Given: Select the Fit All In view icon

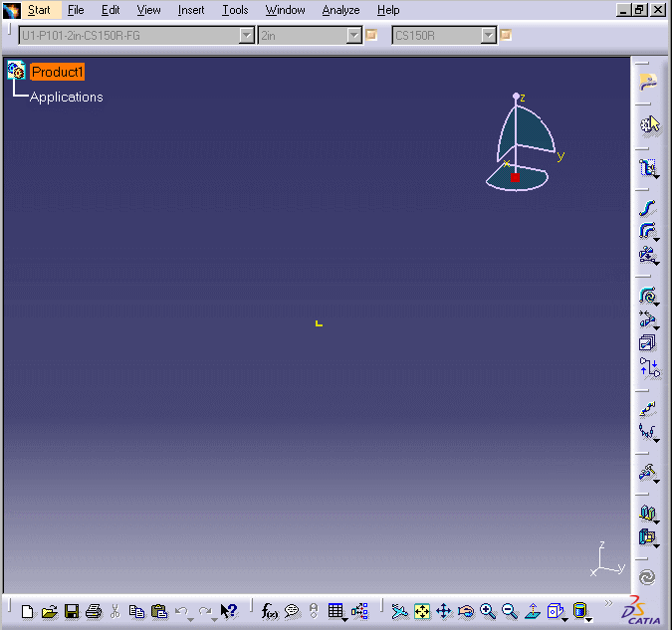Looking at the screenshot, I should (422, 611).
